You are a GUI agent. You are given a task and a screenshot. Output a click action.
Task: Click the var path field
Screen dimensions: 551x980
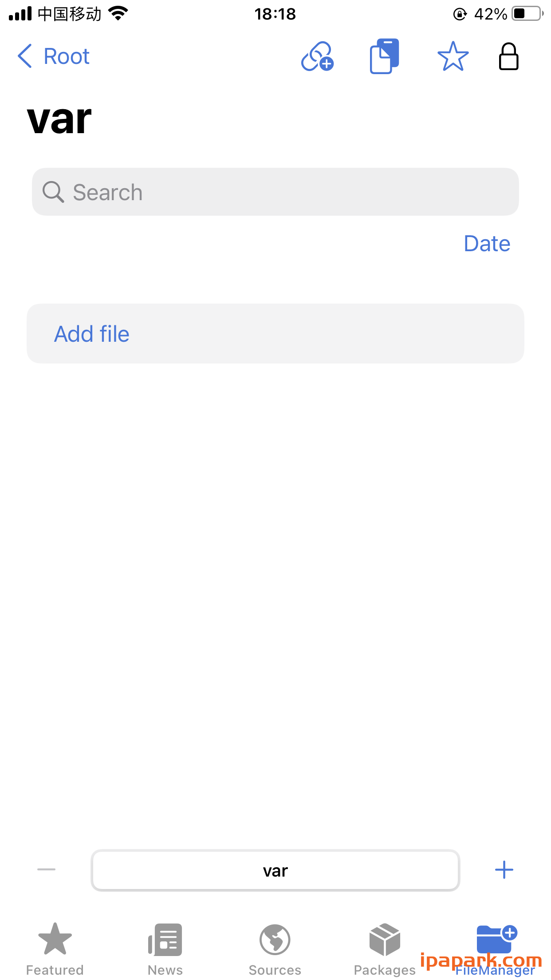coord(275,870)
